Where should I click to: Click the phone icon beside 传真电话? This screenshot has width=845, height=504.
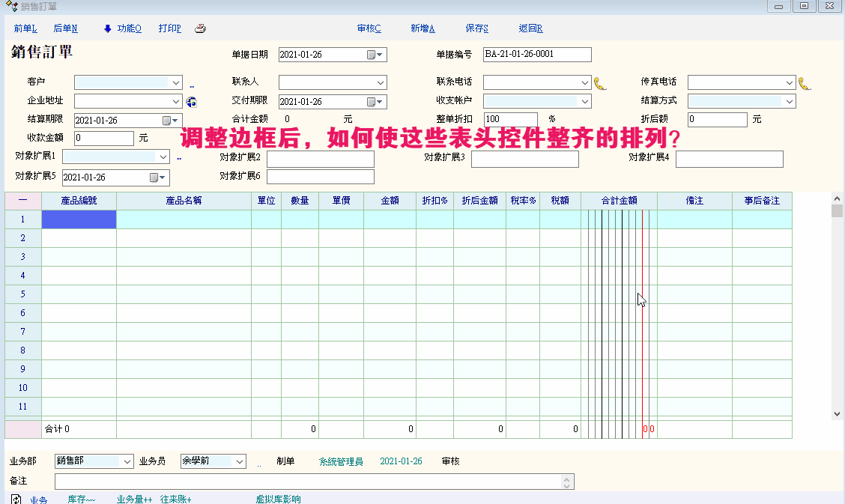pos(805,83)
